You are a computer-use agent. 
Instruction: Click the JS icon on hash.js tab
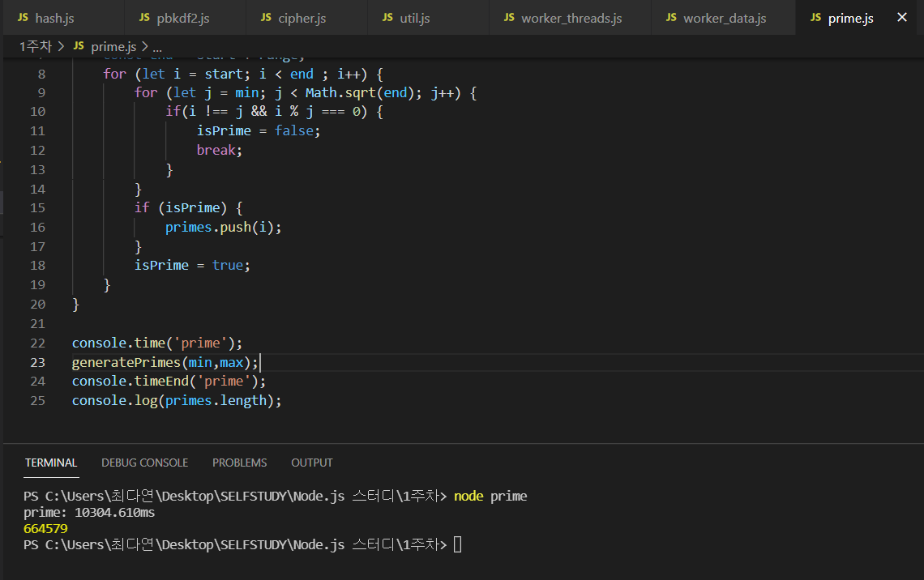(23, 18)
